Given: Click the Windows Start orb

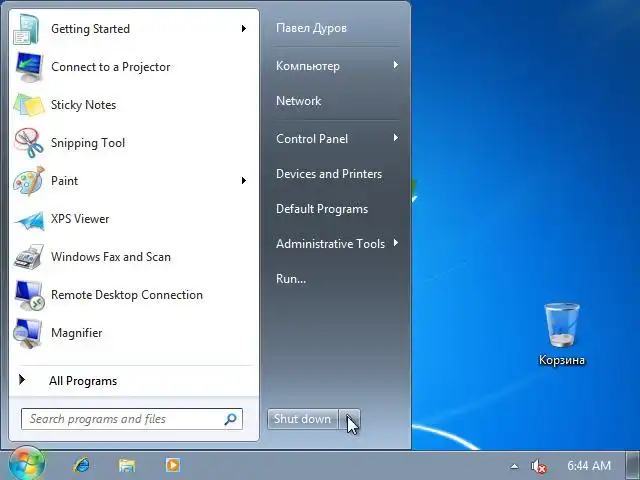Looking at the screenshot, I should [27, 464].
